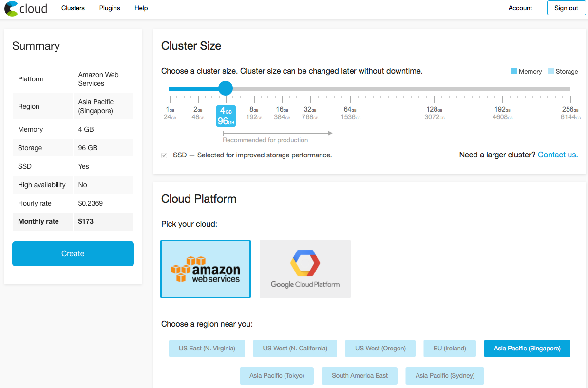Go to Account page
This screenshot has height=388, width=588.
point(520,8)
